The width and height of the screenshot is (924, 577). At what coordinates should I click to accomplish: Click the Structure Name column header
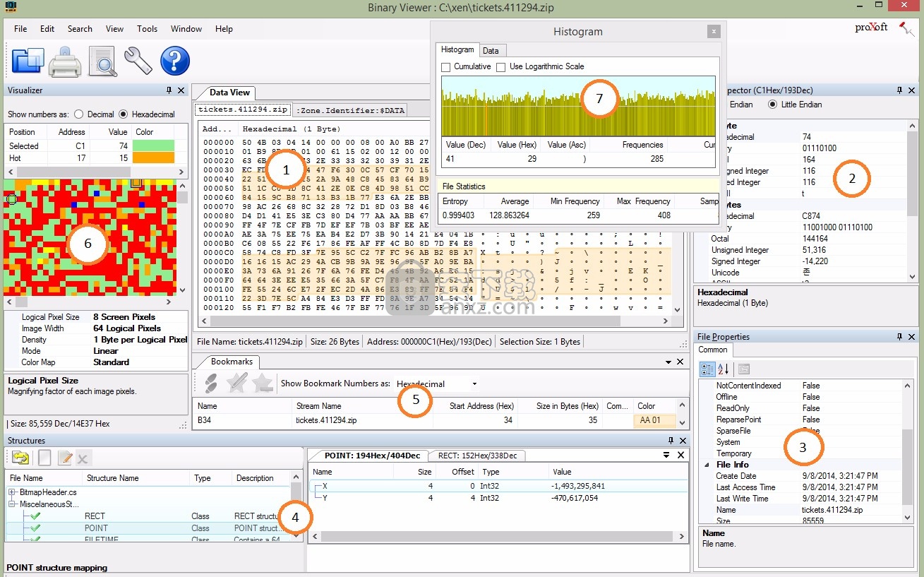coord(136,478)
